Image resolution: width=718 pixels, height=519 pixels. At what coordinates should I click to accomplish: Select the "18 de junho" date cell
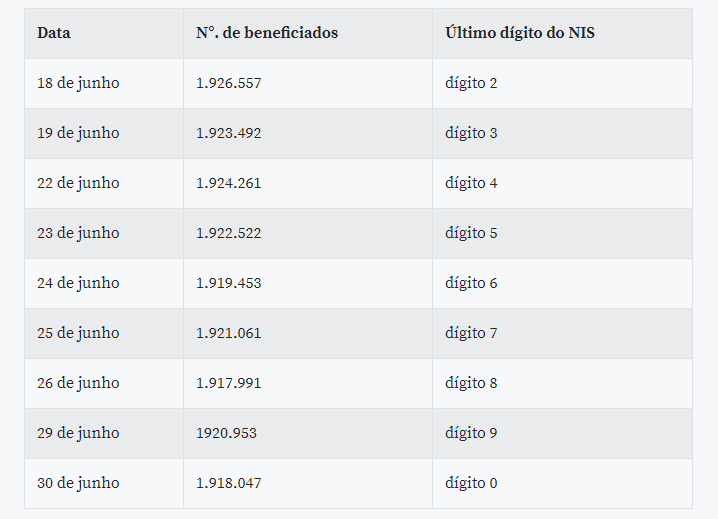tap(78, 83)
